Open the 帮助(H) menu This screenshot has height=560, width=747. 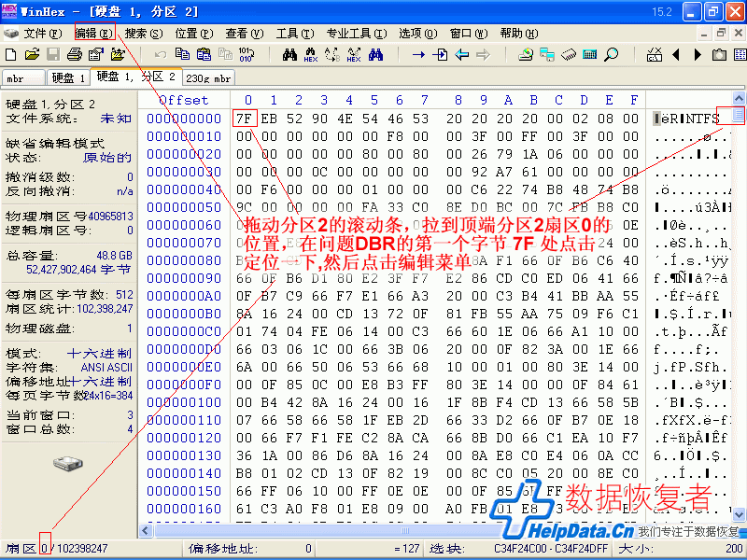click(x=519, y=34)
